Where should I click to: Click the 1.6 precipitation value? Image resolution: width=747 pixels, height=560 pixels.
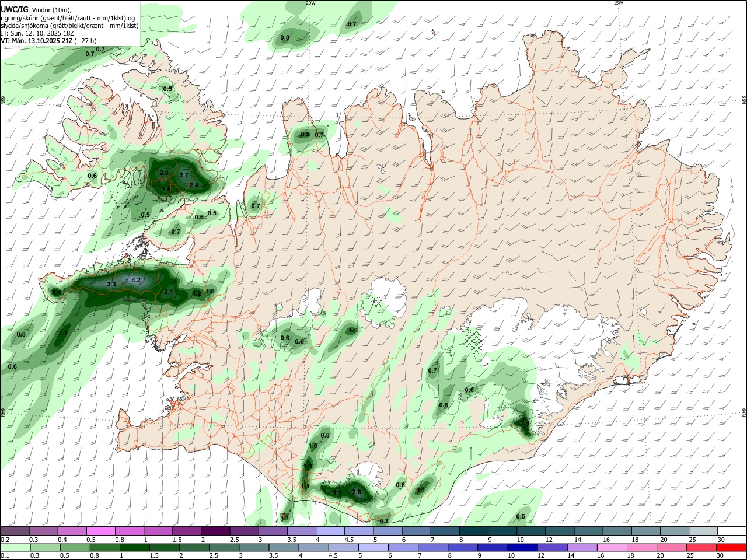point(166,189)
